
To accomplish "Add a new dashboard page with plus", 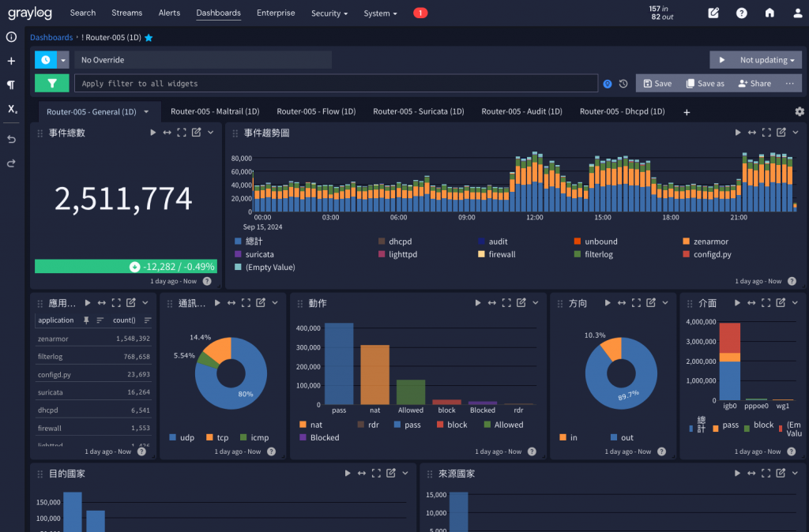I will [x=687, y=112].
